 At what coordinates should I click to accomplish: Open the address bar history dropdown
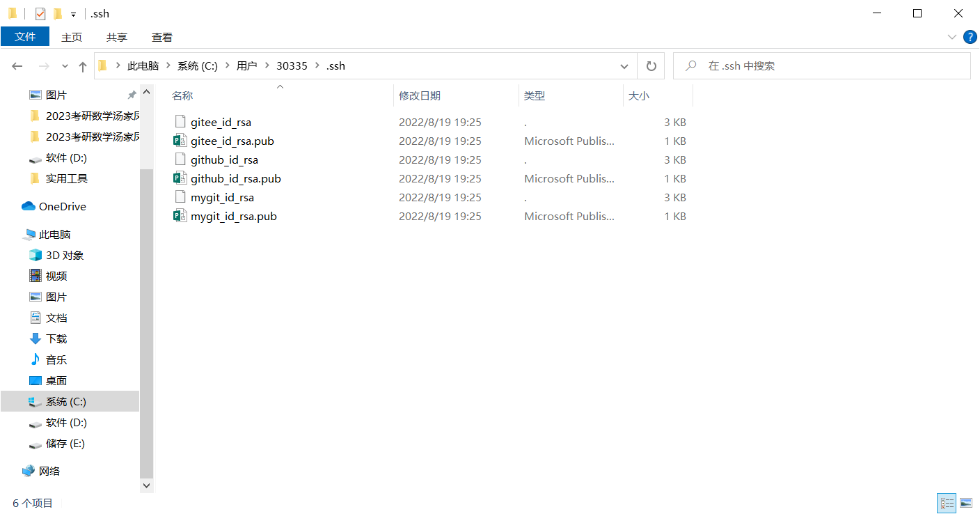click(x=624, y=66)
